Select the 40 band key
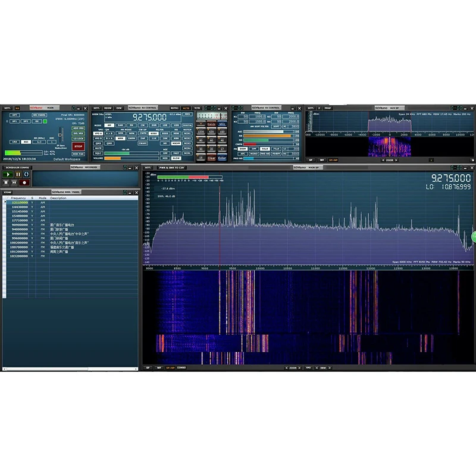Image resolution: width=476 pixels, height=476 pixels. click(x=222, y=140)
